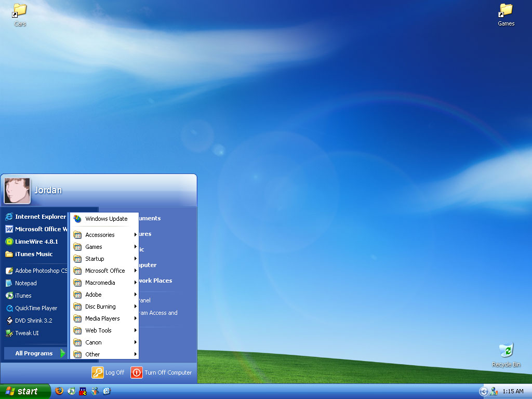Click the All Programs button

pyautogui.click(x=36, y=353)
